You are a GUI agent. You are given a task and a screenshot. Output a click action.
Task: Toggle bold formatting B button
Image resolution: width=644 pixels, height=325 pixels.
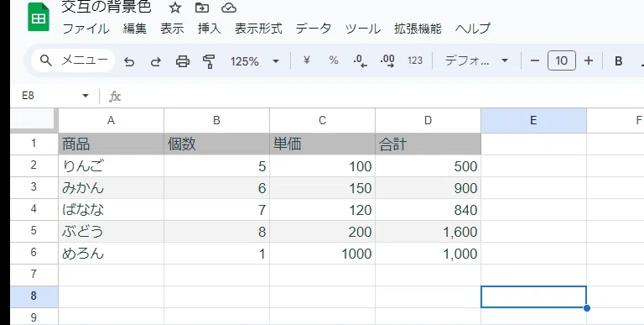tap(618, 61)
